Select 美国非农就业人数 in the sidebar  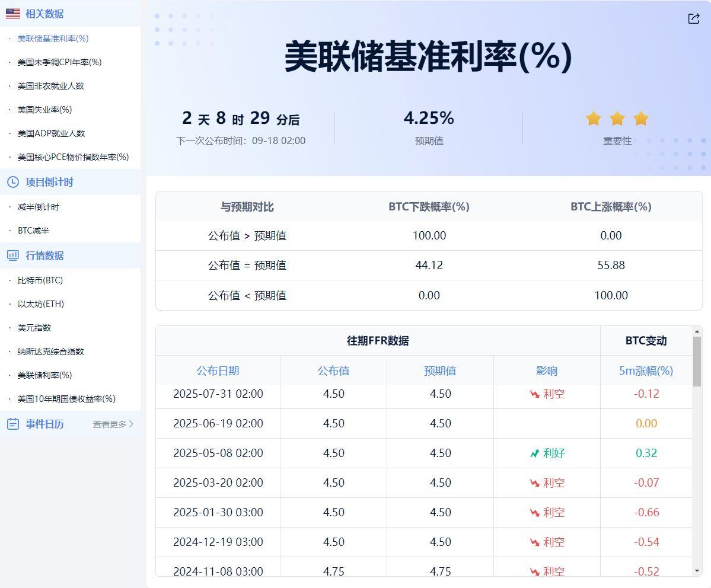(x=51, y=86)
